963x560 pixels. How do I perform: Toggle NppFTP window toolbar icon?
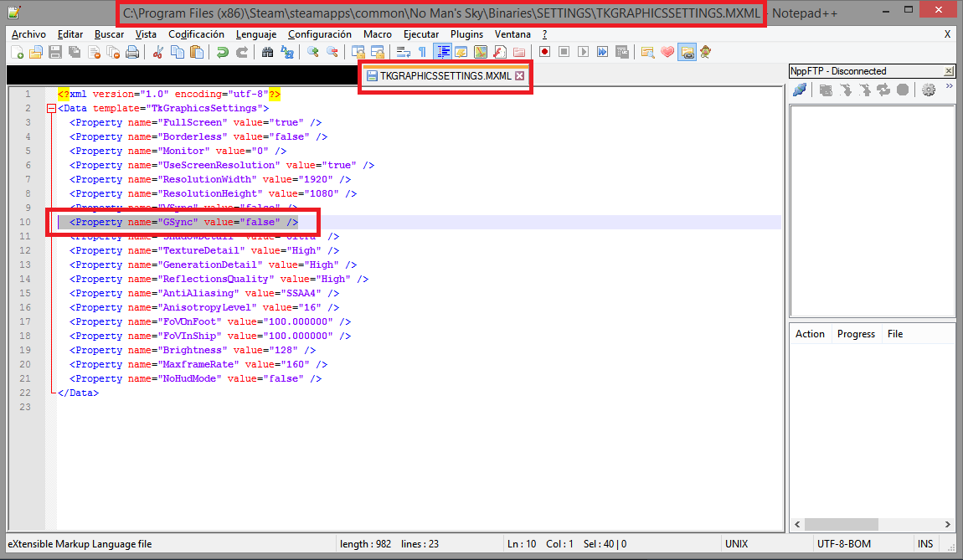coord(687,52)
